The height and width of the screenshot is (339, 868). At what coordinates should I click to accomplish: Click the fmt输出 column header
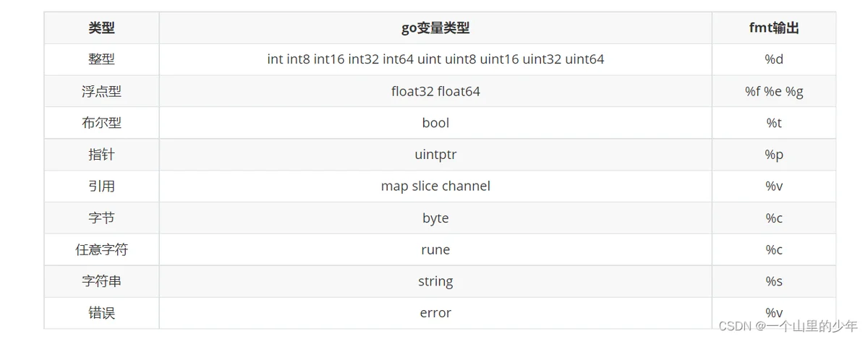click(x=774, y=28)
